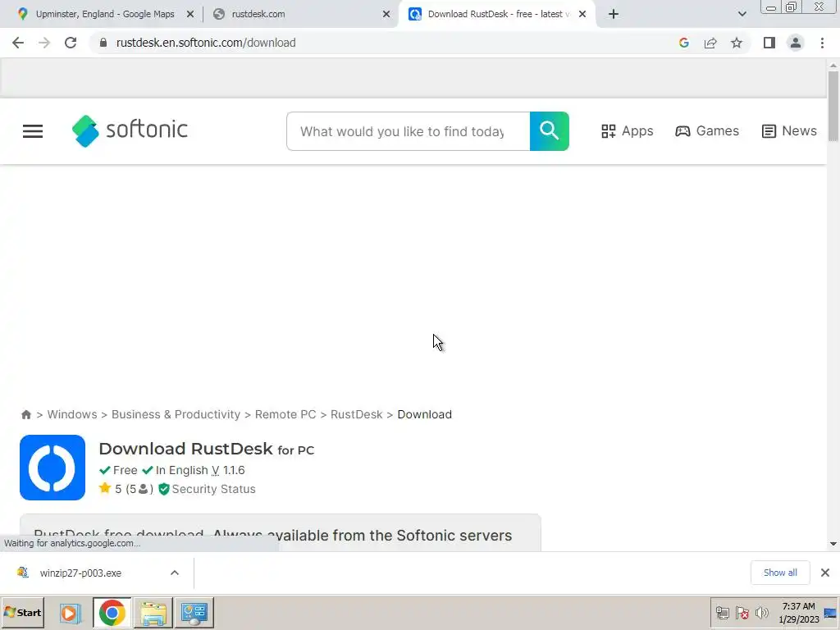Switch to the rustdesk.com tab

tap(258, 14)
